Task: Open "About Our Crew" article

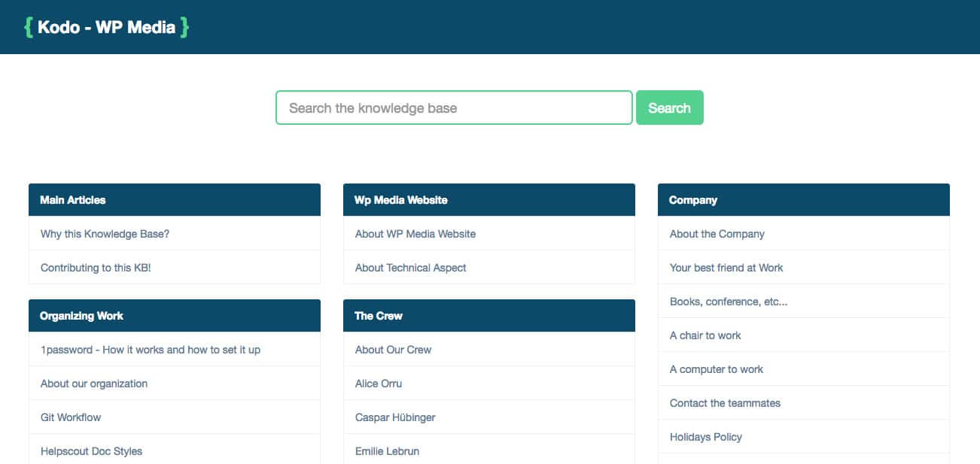Action: tap(489, 350)
